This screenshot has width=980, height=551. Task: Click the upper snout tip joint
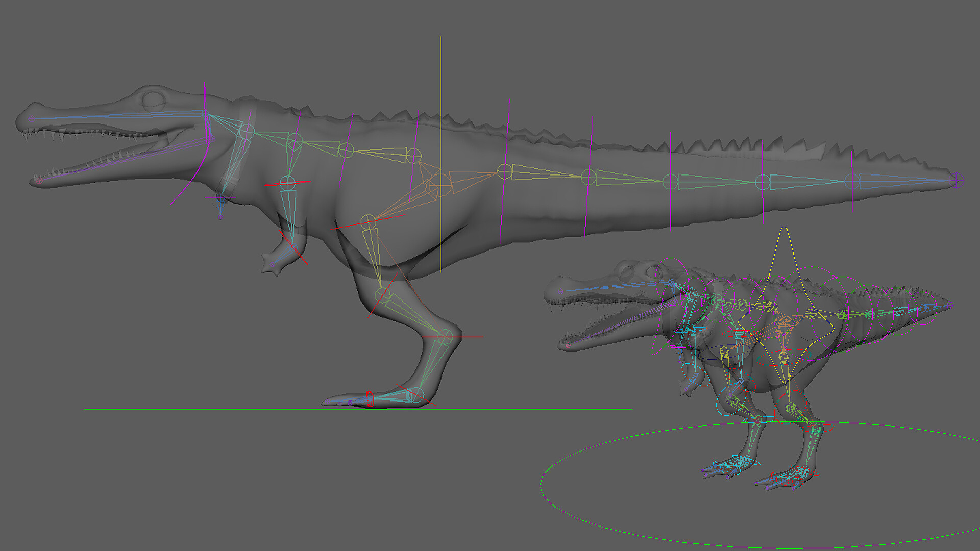pyautogui.click(x=32, y=119)
